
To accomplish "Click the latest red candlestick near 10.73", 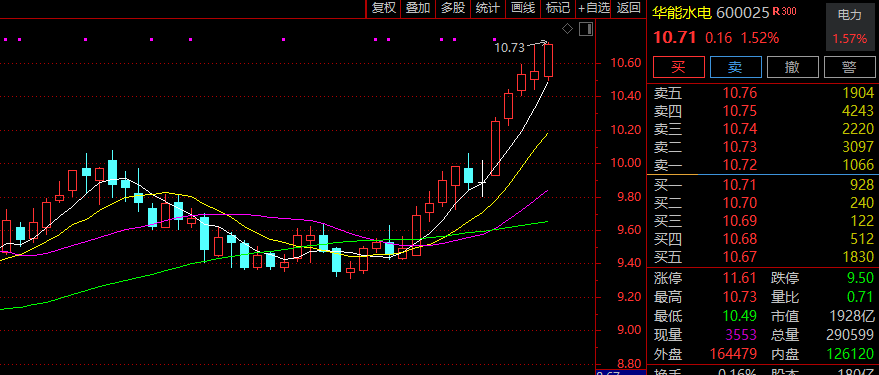I will click(x=548, y=60).
